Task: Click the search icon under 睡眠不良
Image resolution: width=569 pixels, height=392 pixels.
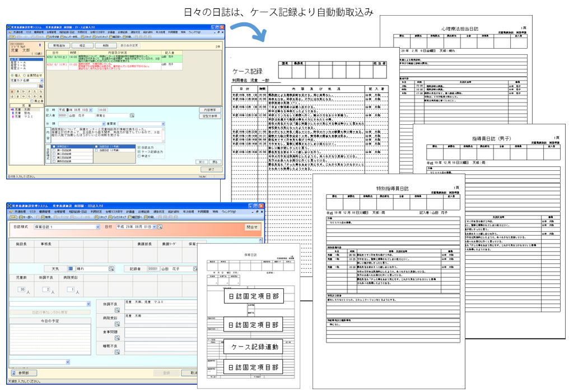Action: point(117,351)
